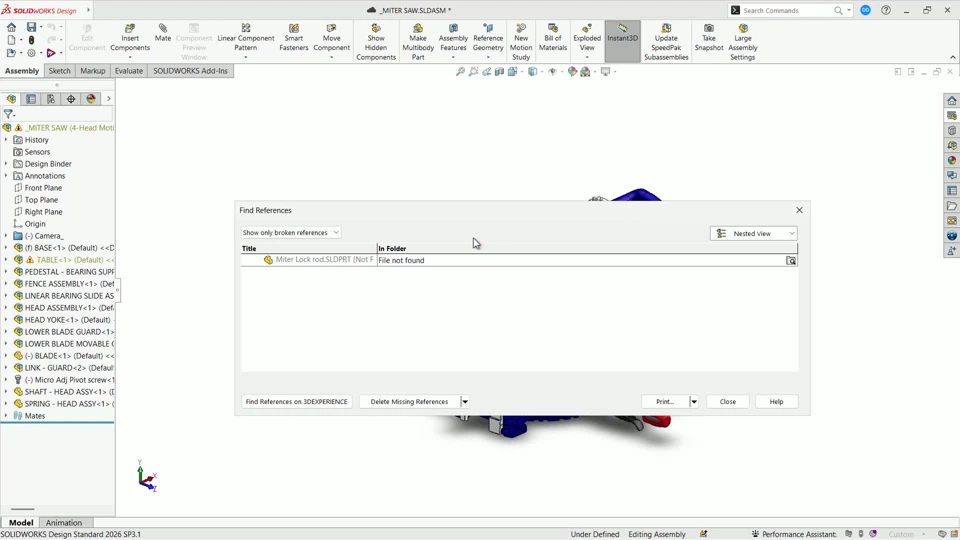The height and width of the screenshot is (540, 960).
Task: Click Help button in dialog
Action: pos(776,402)
